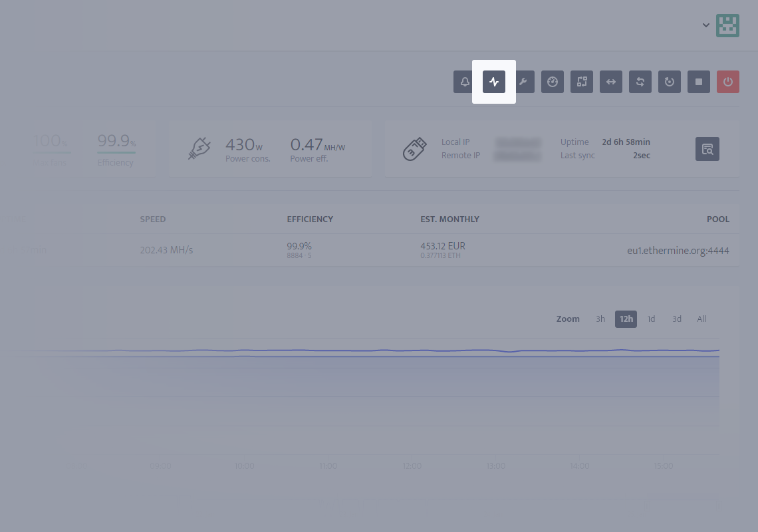Click the SPEED column header

(x=153, y=219)
